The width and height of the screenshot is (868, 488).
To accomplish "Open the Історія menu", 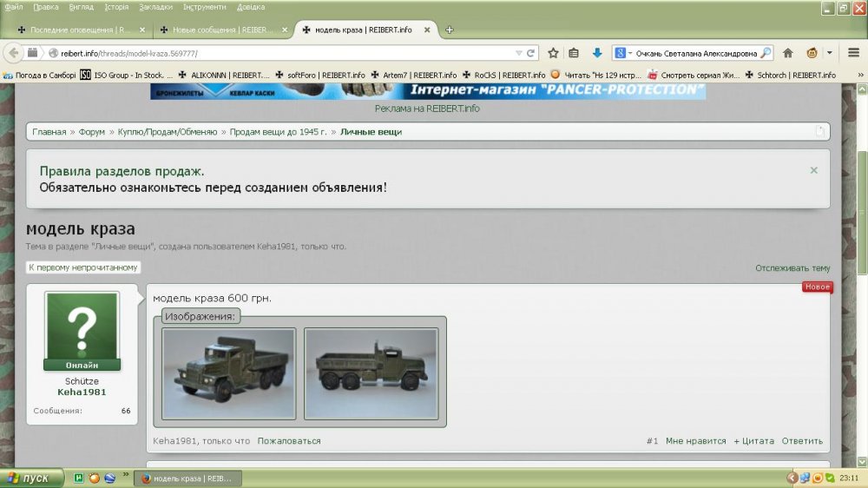I will pyautogui.click(x=116, y=7).
